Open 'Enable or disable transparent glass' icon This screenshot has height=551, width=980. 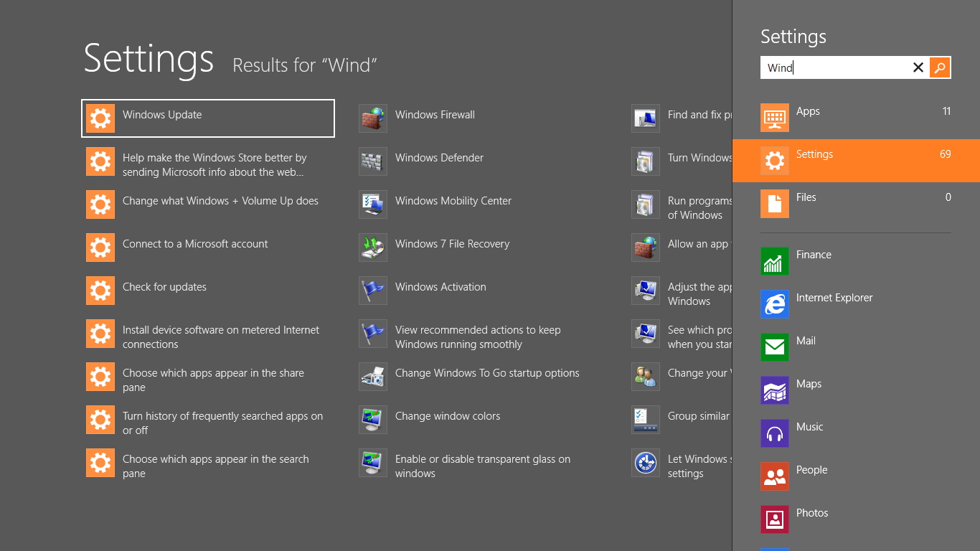click(373, 463)
